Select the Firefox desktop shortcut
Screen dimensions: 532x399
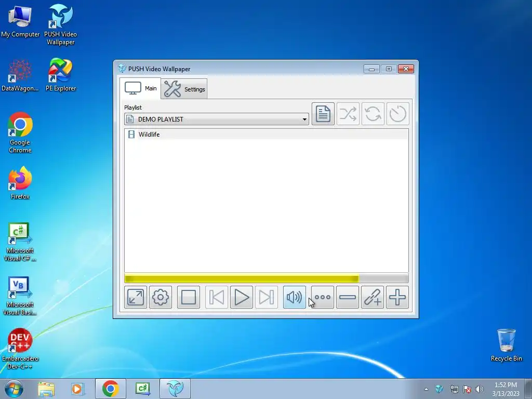click(x=20, y=183)
